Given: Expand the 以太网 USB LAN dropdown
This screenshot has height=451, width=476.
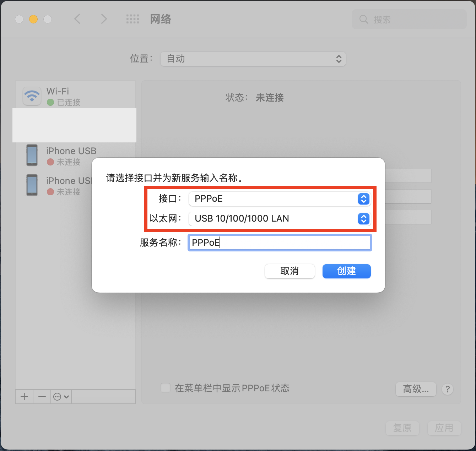Looking at the screenshot, I should 280,219.
